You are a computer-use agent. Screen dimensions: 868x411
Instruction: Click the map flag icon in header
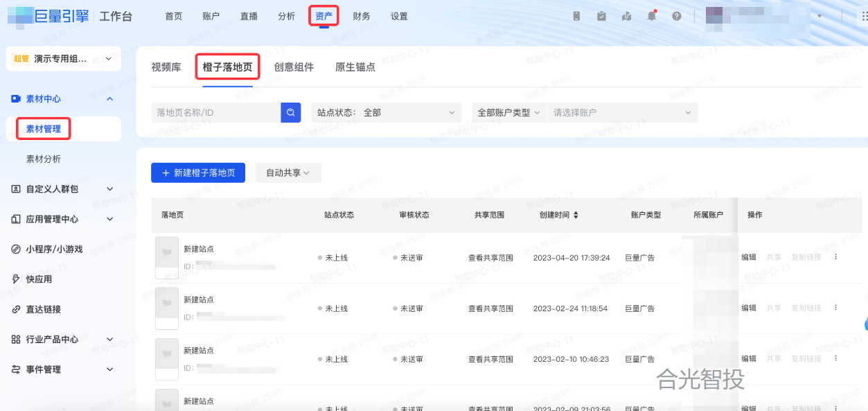click(626, 16)
